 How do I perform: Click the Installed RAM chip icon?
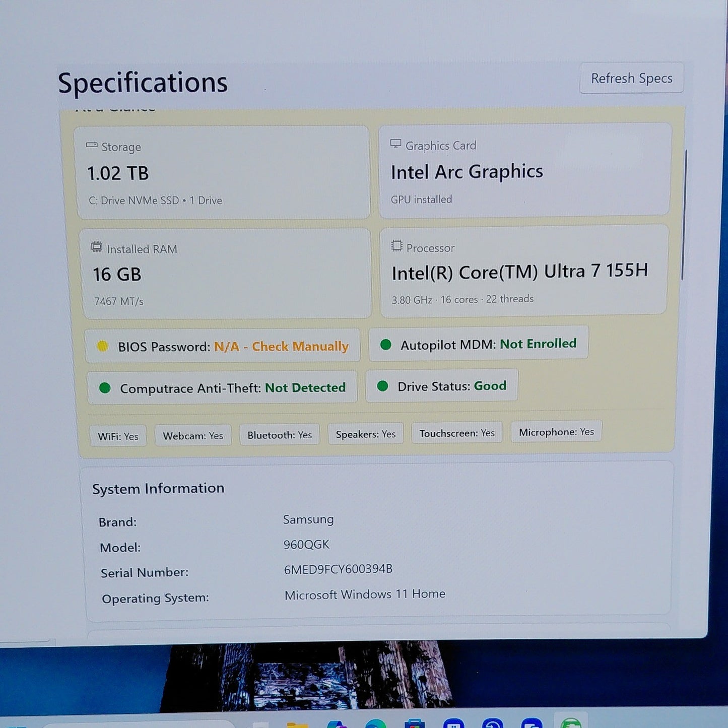click(x=97, y=247)
